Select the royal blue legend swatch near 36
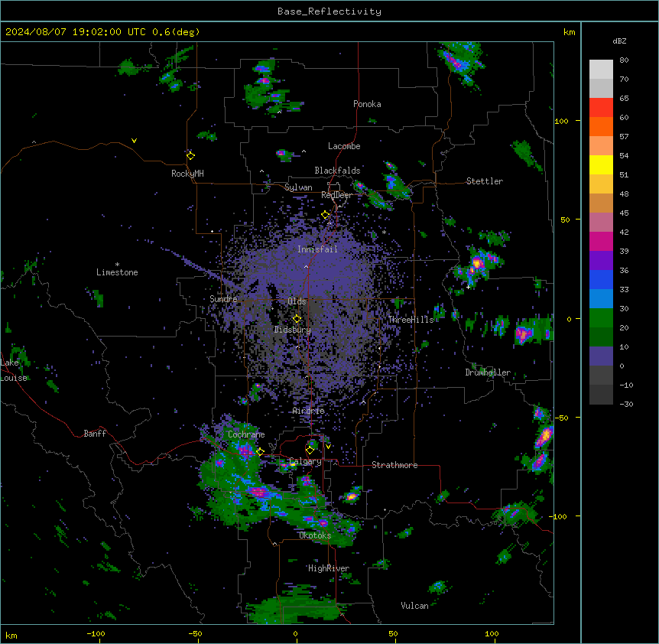Viewport: 659px width, 644px height. 601,279
